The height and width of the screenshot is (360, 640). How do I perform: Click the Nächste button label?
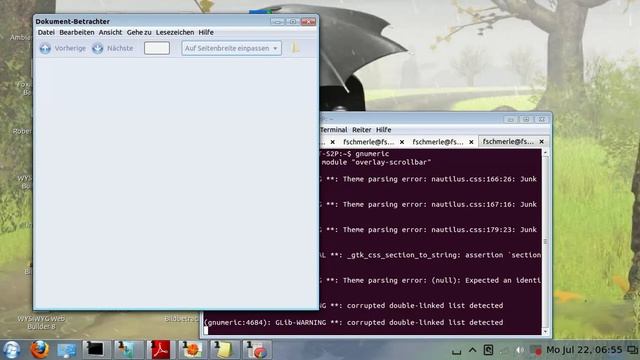click(x=120, y=48)
